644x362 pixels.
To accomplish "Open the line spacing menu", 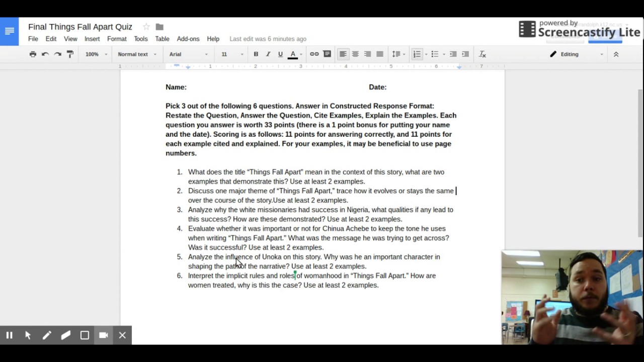I will tap(398, 54).
